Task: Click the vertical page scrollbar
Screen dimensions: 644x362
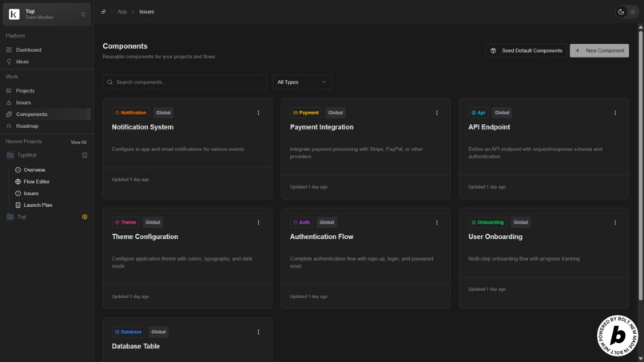Action: pyautogui.click(x=640, y=165)
